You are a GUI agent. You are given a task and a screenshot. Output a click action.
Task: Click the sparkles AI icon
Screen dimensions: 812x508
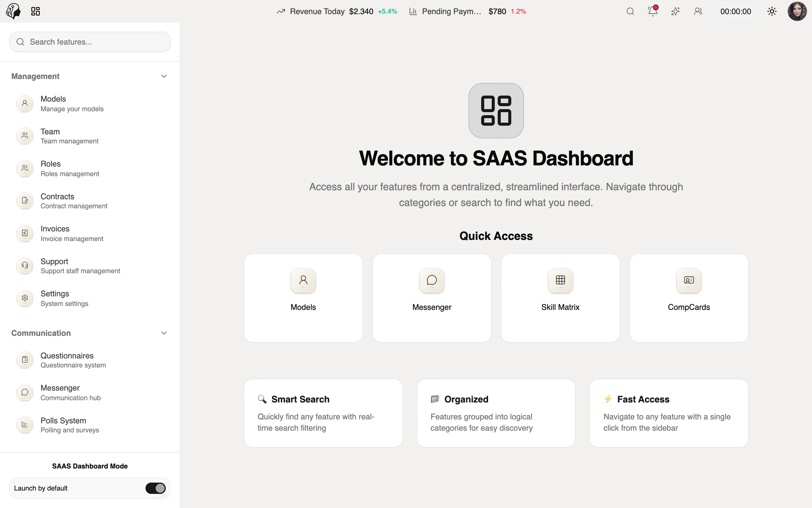coord(676,11)
